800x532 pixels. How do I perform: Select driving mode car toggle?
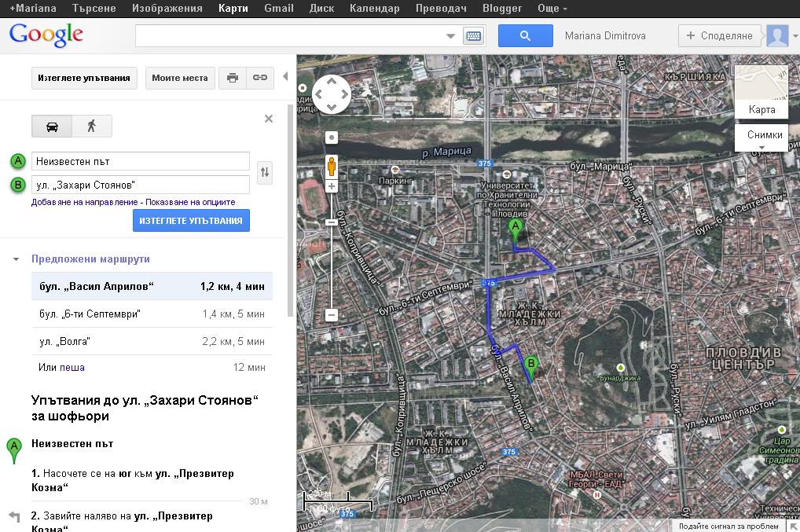[x=52, y=127]
